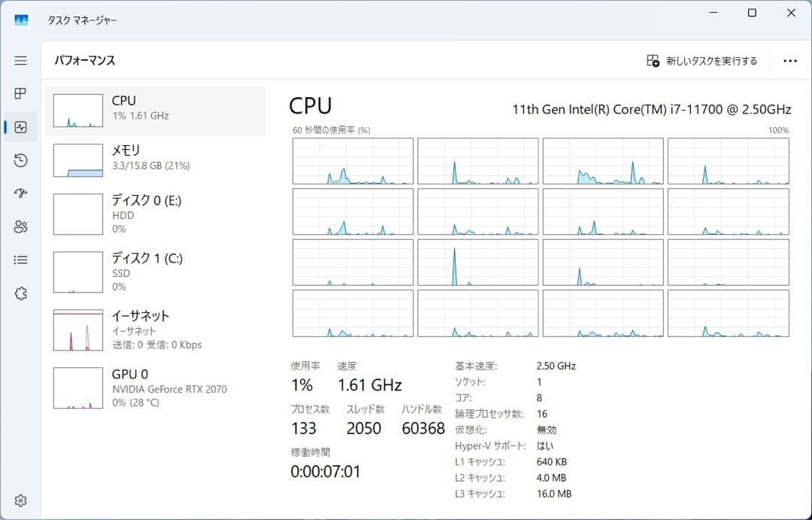Open Task Manager settings gear

point(20,500)
